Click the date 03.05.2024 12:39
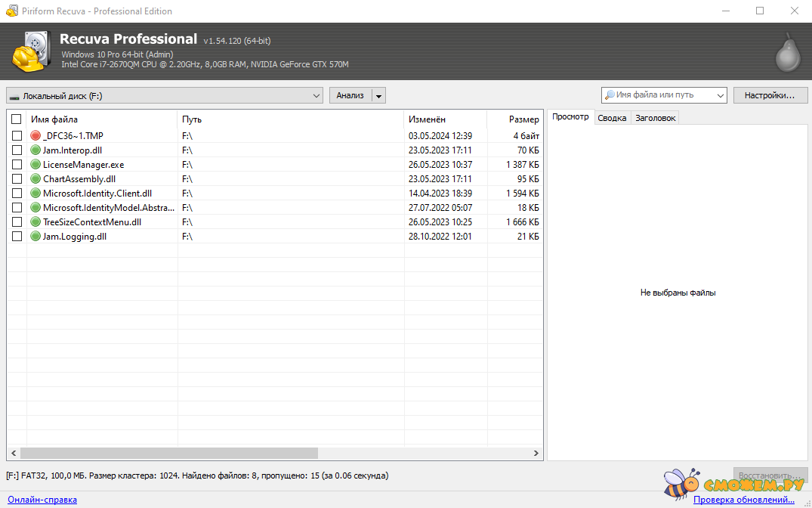 (440, 136)
